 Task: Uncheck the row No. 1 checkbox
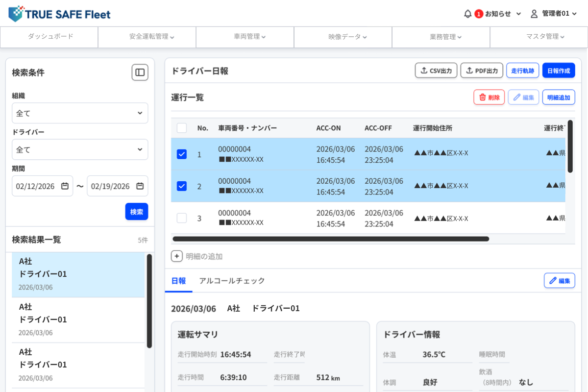pyautogui.click(x=182, y=154)
